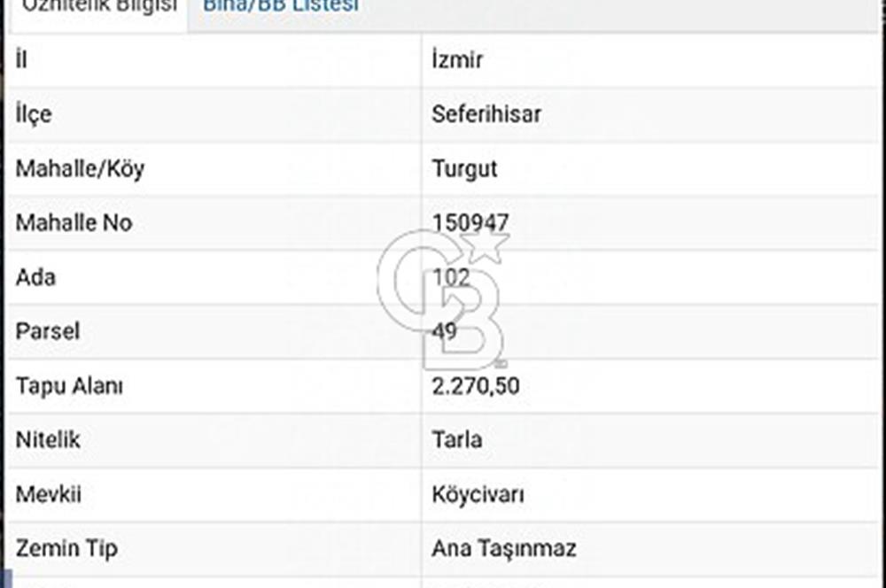Click the Ada value 102
This screenshot has height=588, width=886.
click(x=452, y=277)
